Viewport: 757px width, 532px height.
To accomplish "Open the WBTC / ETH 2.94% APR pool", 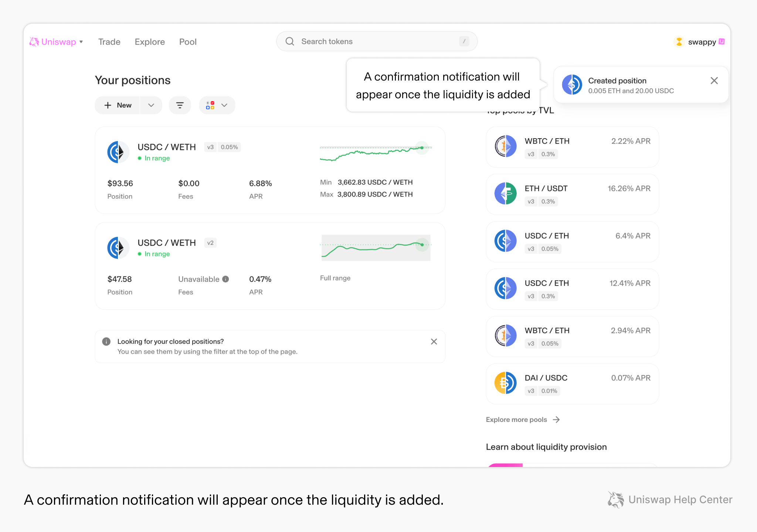I will click(572, 336).
